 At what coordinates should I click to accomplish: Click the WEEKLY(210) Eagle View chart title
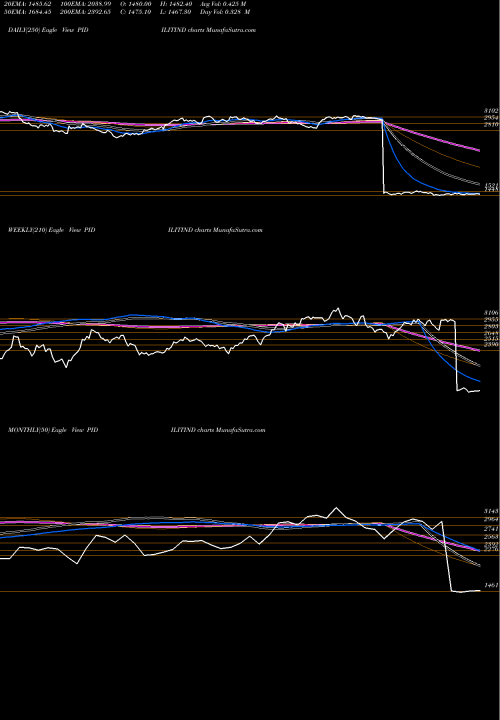(51, 230)
